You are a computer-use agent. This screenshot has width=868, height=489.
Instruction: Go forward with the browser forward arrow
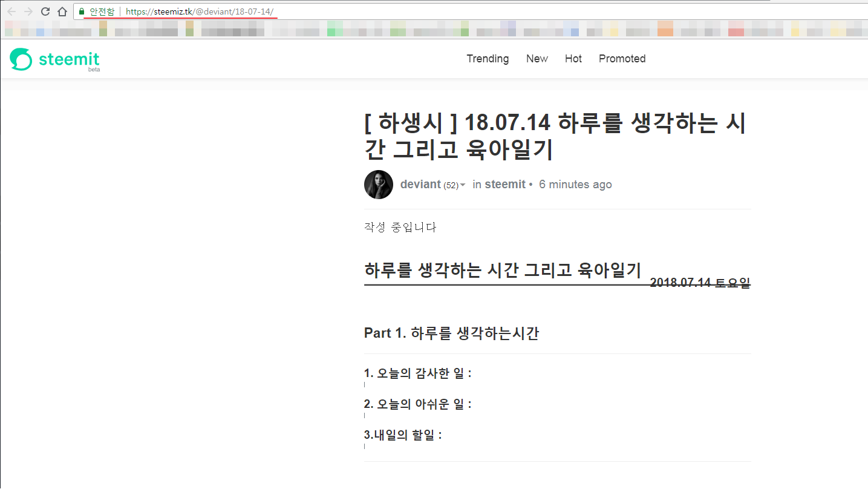coord(28,11)
